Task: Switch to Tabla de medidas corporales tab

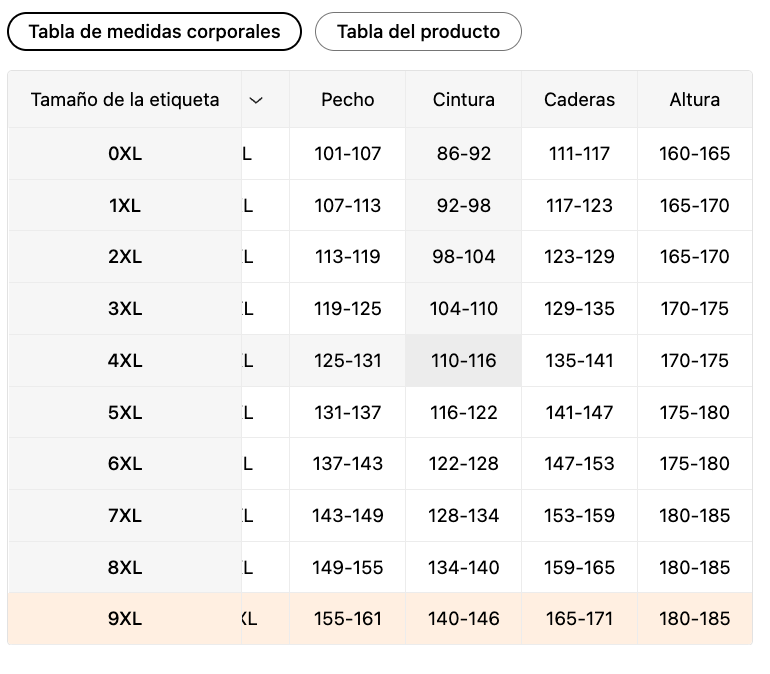Action: (x=154, y=32)
